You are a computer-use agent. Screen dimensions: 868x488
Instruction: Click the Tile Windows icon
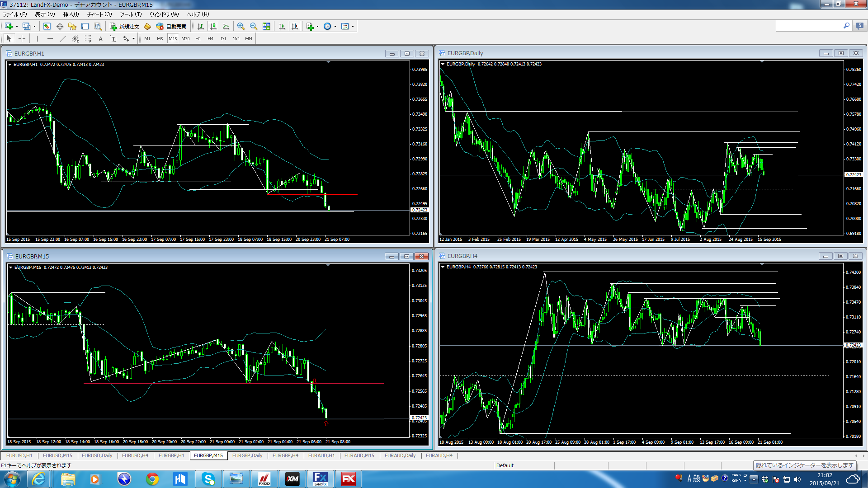[266, 26]
